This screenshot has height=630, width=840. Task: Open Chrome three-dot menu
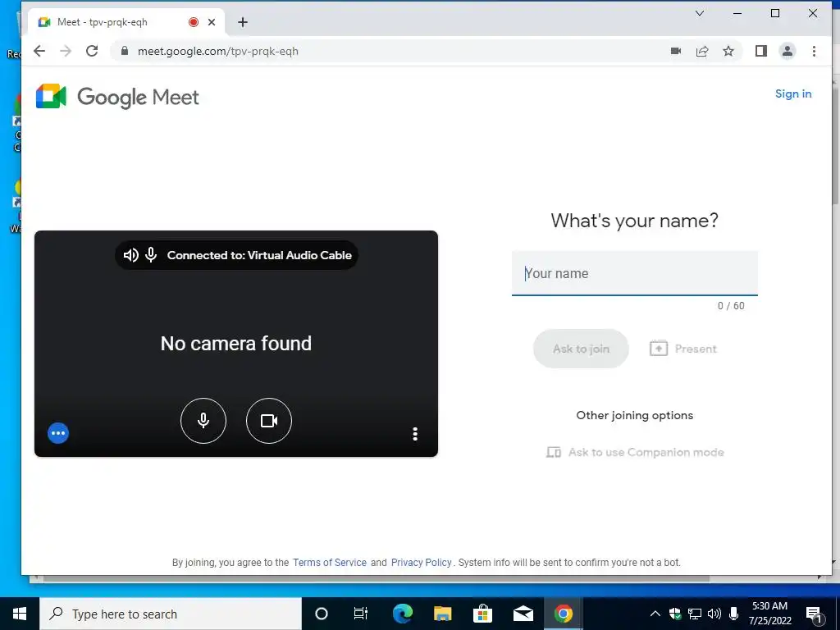pyautogui.click(x=814, y=51)
